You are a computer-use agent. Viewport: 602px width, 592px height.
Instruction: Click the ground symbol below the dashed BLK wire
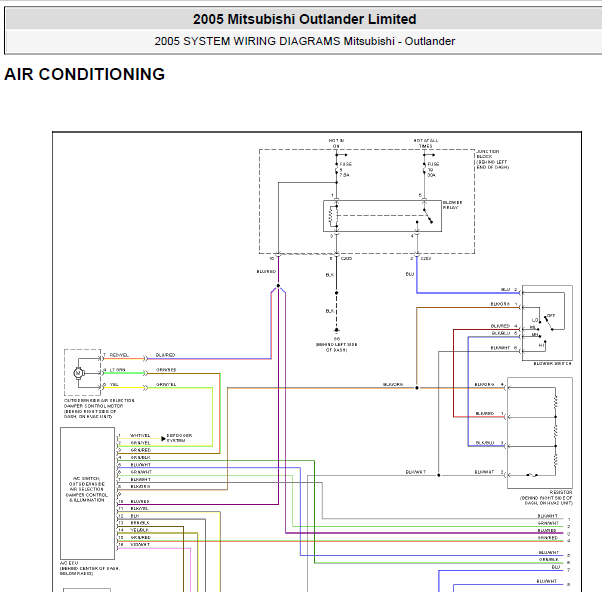(336, 330)
